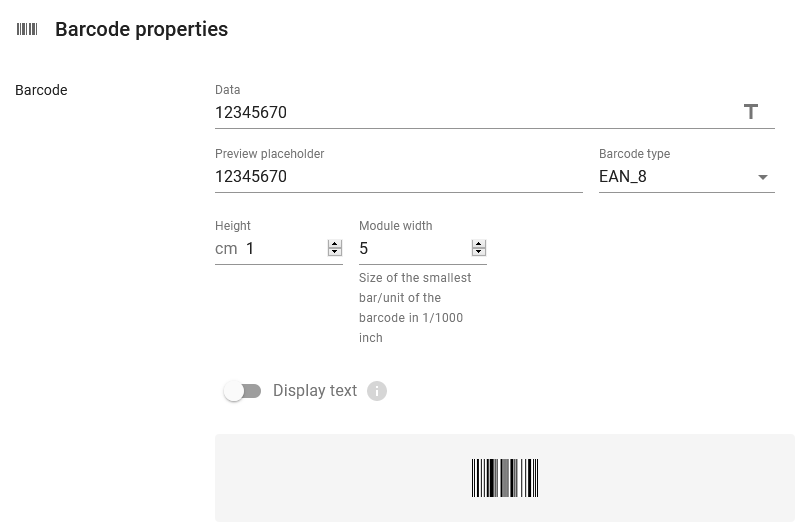Select the EAN_8 barcode type value

[622, 177]
